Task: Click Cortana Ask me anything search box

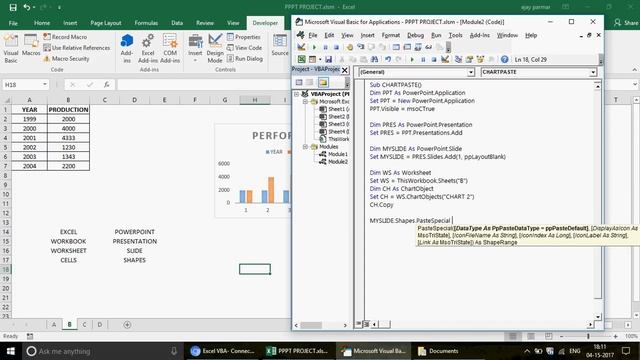Action: click(x=102, y=351)
